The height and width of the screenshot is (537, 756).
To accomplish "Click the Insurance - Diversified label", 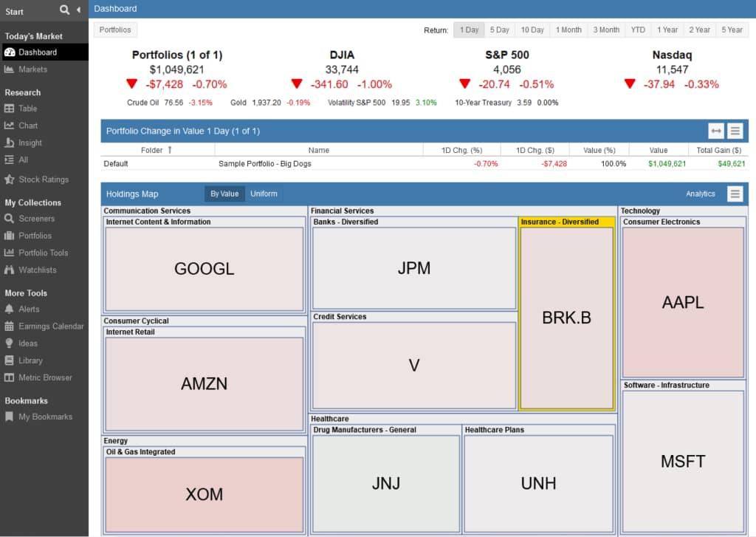I will click(560, 222).
